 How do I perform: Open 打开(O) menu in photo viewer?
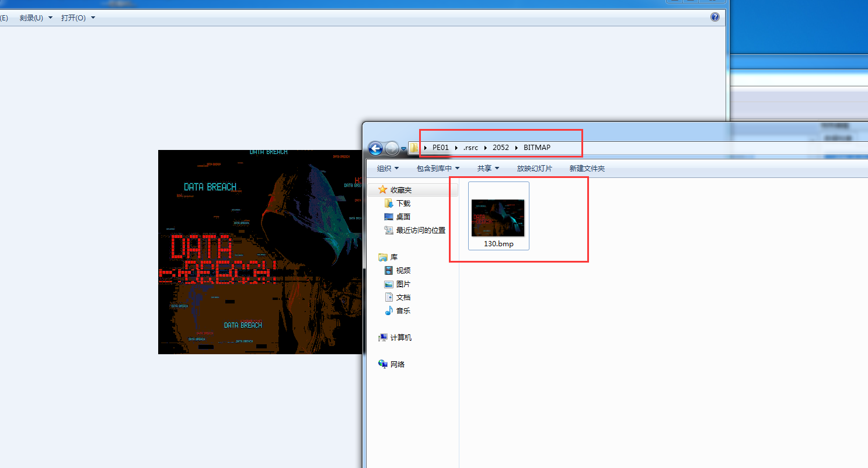[78, 18]
